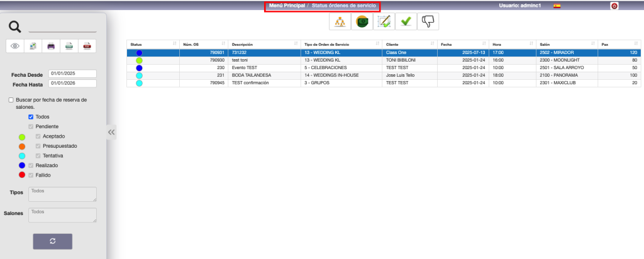The width and height of the screenshot is (644, 259).
Task: Go to 'Menú Principal' in breadcrumb
Action: click(286, 6)
